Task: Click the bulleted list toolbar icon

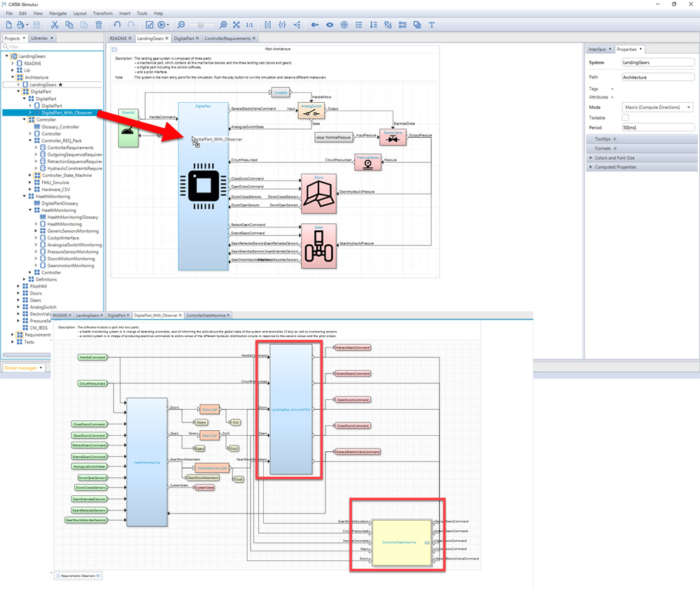Action: pos(358,25)
